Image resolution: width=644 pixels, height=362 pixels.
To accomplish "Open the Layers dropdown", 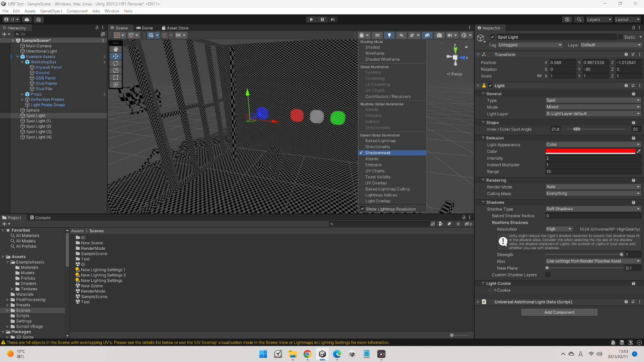I will pyautogui.click(x=599, y=20).
